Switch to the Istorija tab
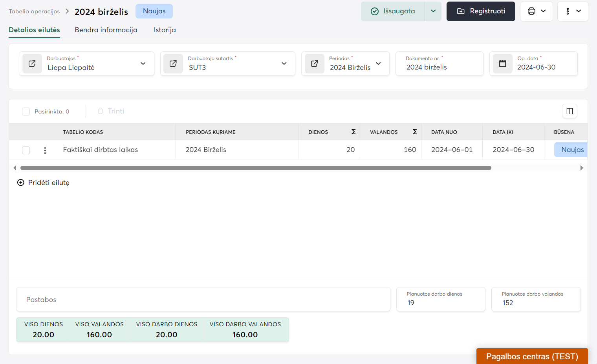The image size is (597, 364). pos(165,30)
